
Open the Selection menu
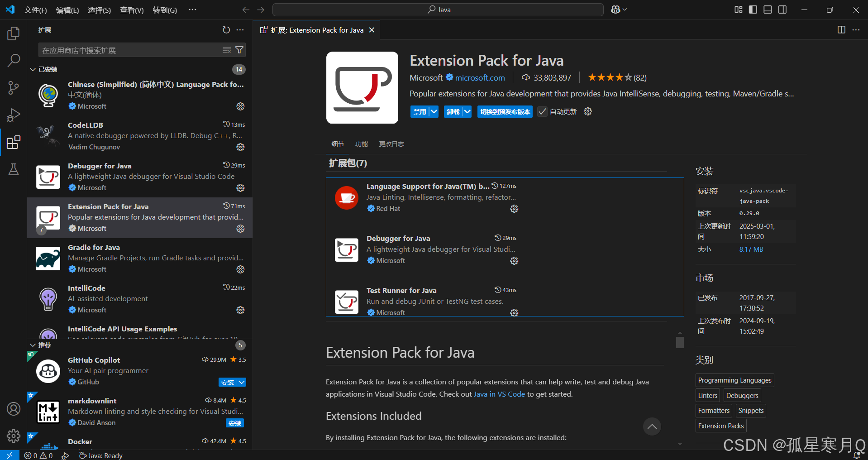coord(99,10)
